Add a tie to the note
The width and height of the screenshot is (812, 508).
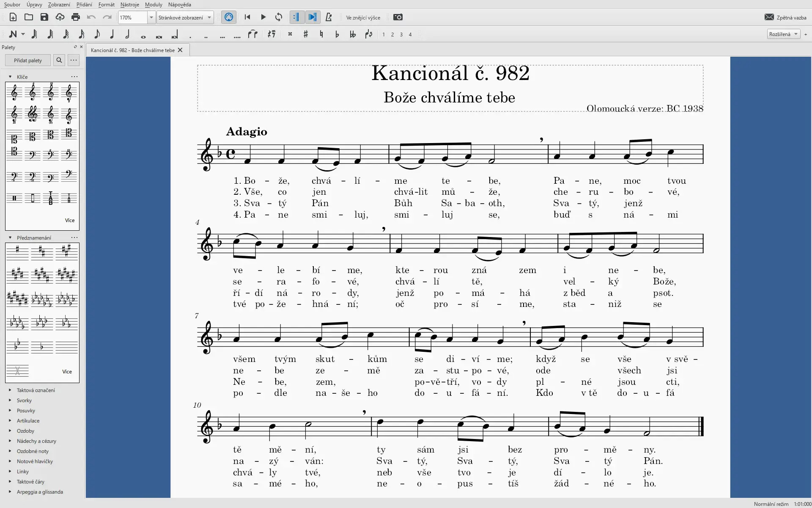pyautogui.click(x=252, y=34)
